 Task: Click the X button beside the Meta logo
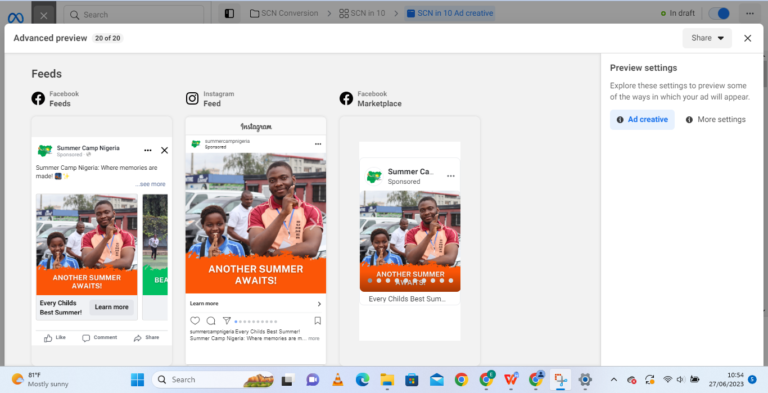click(x=44, y=16)
